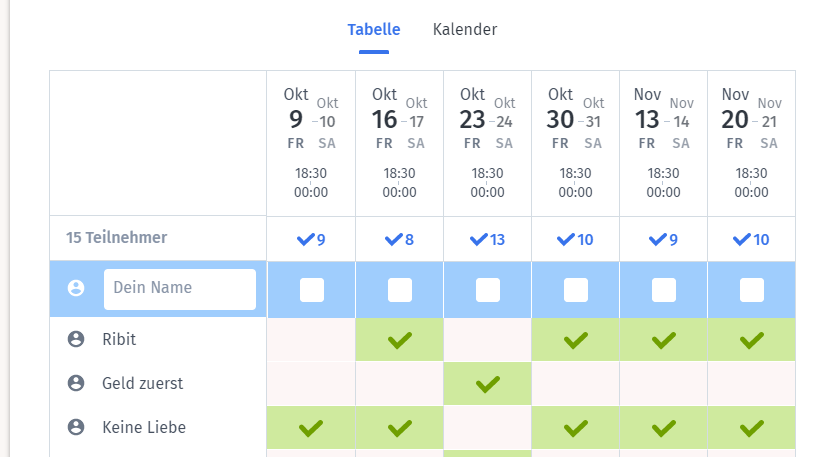Click Geld zuerst's green checkmark for Okt 23
Screen dimensions: 826x457
(x=488, y=384)
